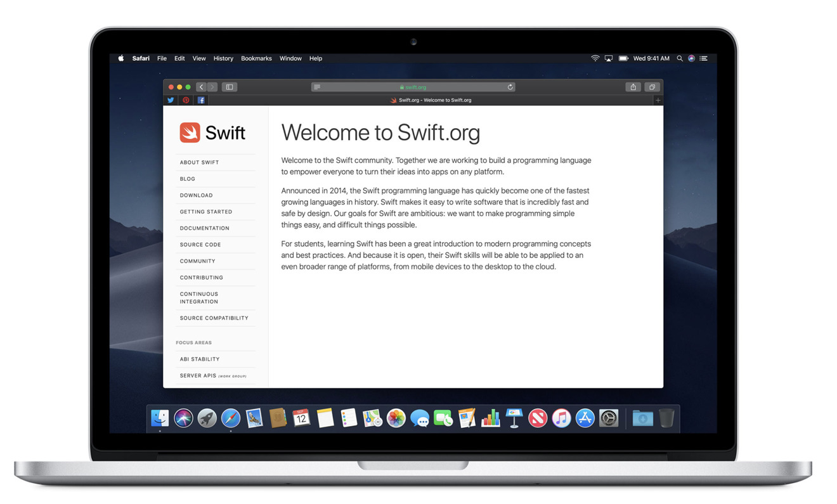Open Contacts book icon in Dock
The image size is (837, 504).
tap(278, 418)
